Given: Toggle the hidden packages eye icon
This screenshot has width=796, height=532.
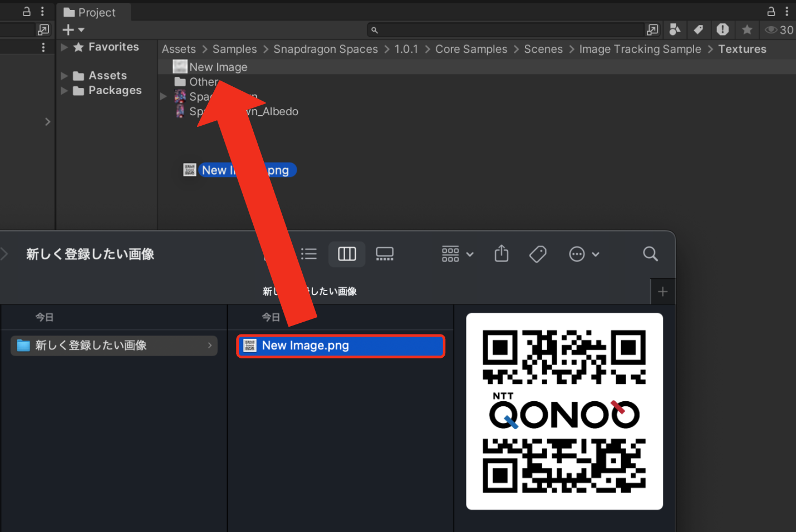Looking at the screenshot, I should point(779,30).
